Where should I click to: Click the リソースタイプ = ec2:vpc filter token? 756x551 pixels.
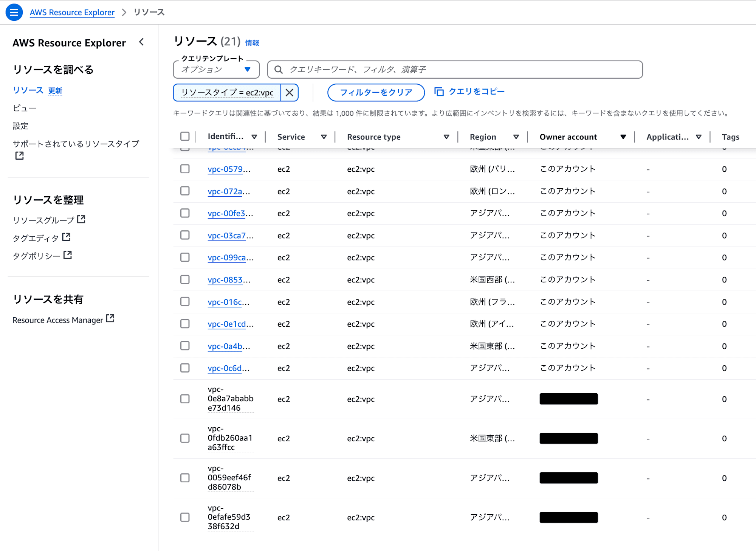click(x=227, y=93)
